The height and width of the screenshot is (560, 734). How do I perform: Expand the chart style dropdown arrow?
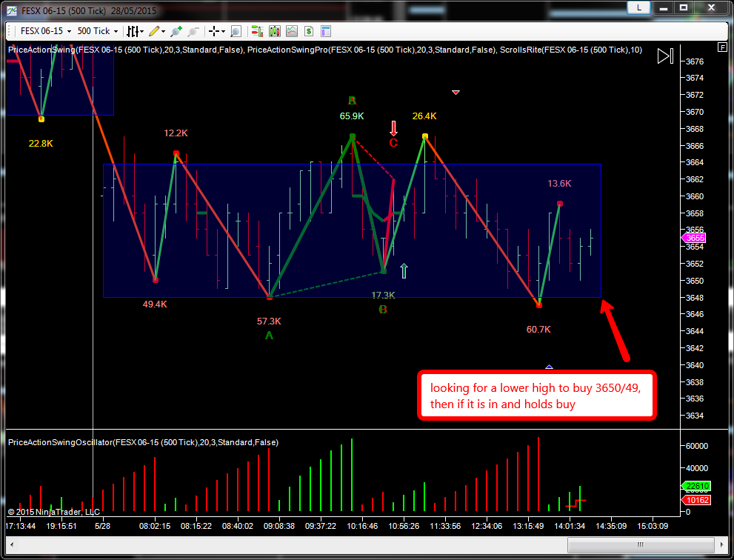click(141, 32)
